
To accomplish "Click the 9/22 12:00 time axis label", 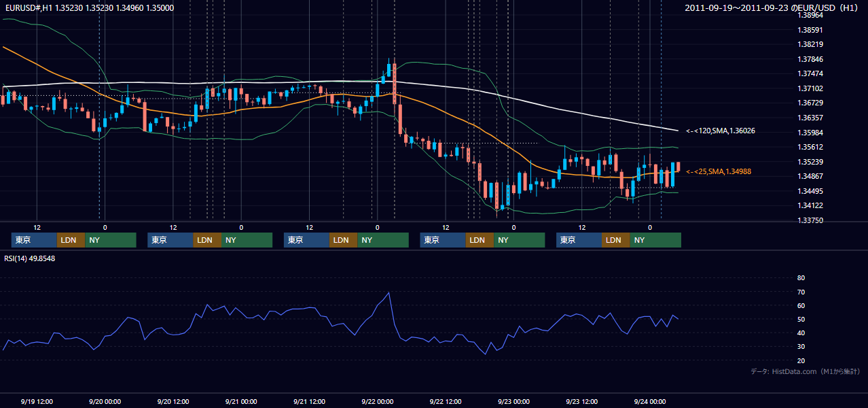I will pyautogui.click(x=446, y=401).
